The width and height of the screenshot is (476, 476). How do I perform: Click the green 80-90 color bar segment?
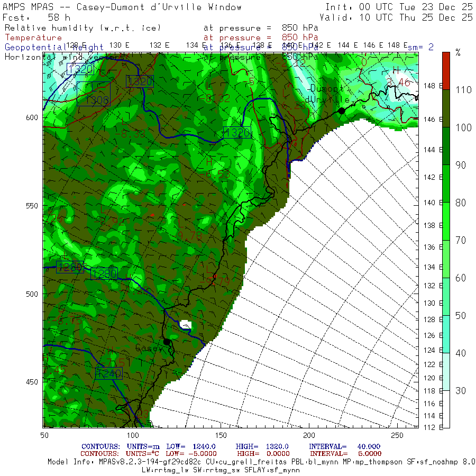[446, 184]
